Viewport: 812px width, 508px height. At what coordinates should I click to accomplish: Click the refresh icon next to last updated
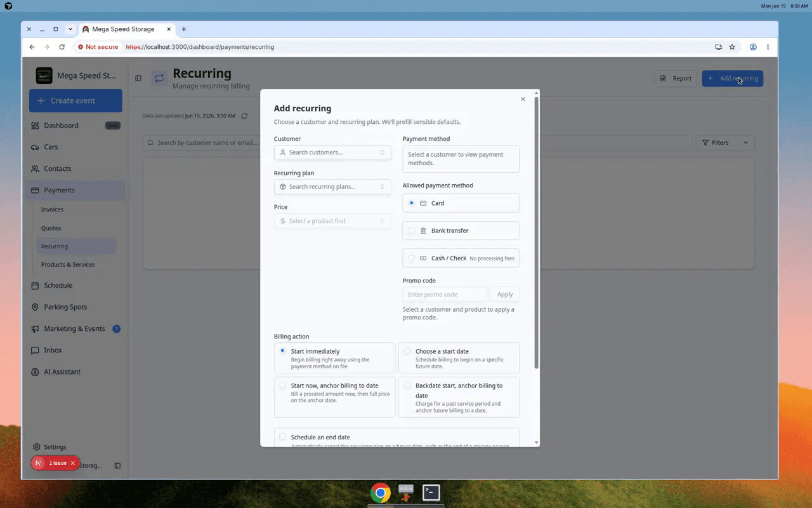tap(244, 116)
